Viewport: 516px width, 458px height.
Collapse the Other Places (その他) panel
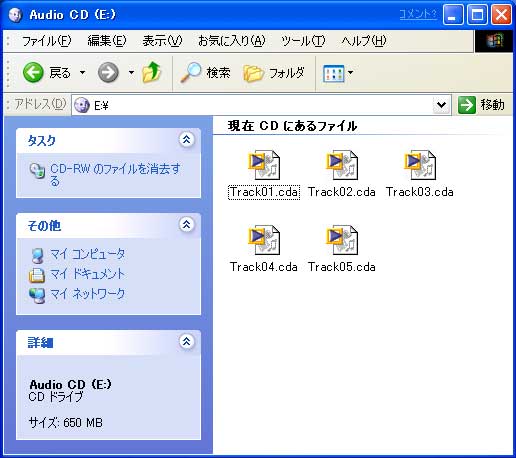click(187, 224)
